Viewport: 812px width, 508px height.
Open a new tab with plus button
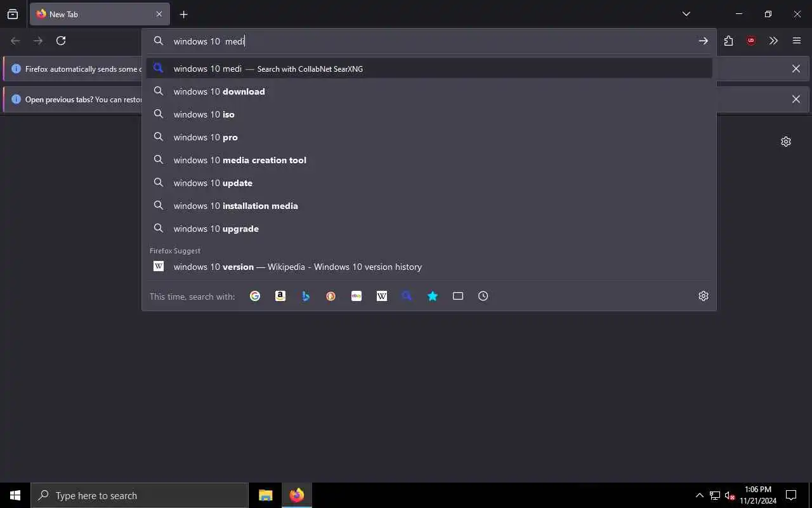click(183, 14)
